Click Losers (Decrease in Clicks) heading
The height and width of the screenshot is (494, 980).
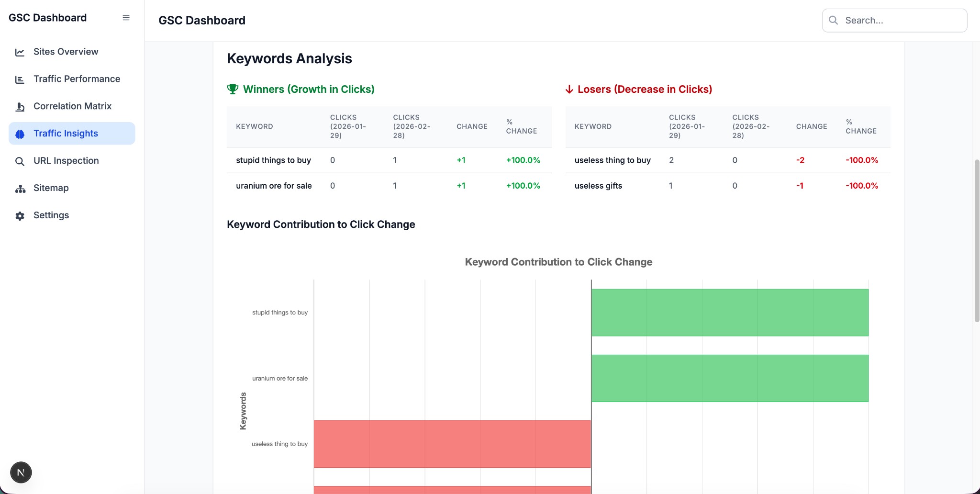tap(645, 89)
